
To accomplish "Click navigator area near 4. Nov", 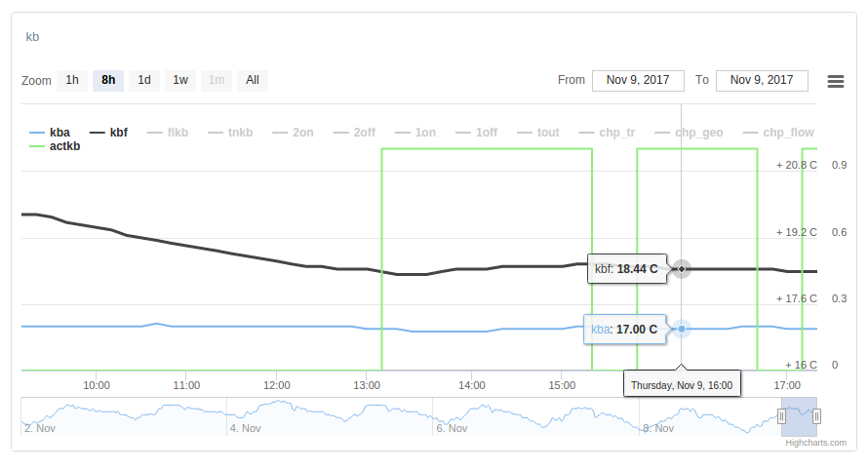I will click(245, 428).
